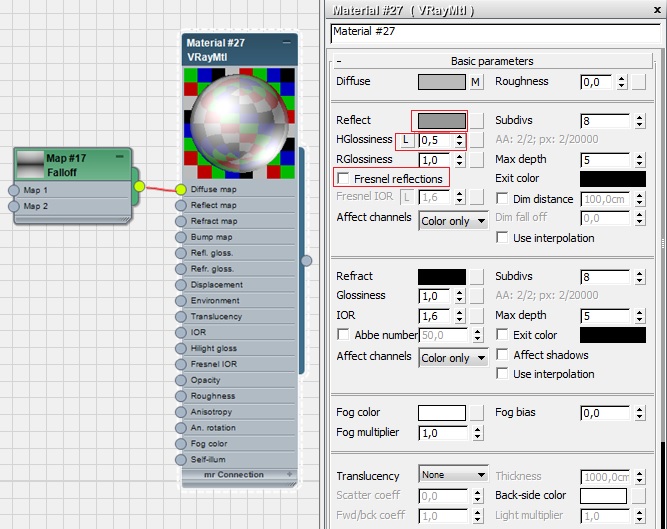
Task: Click the Fresnel IOR input socket on node
Action: click(181, 364)
